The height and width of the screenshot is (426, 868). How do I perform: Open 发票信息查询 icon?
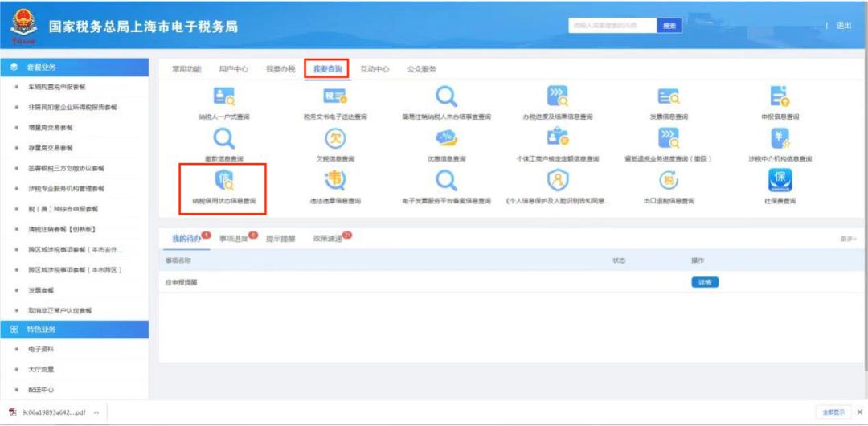(x=668, y=97)
